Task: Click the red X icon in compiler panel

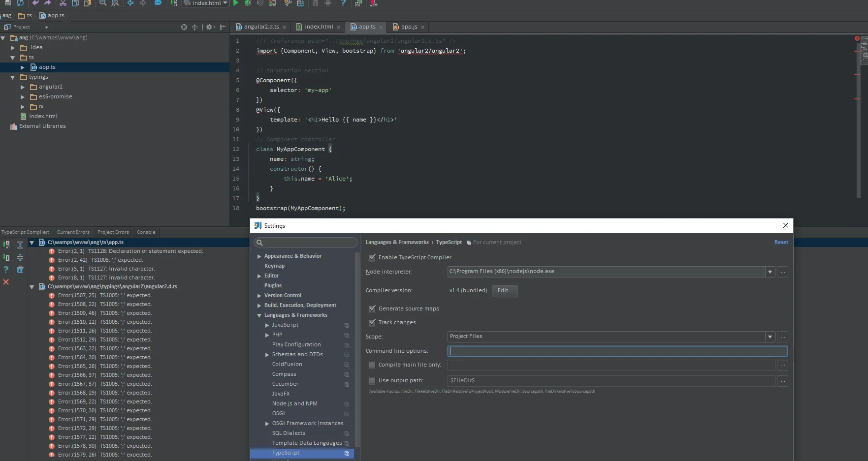Action: tap(6, 282)
